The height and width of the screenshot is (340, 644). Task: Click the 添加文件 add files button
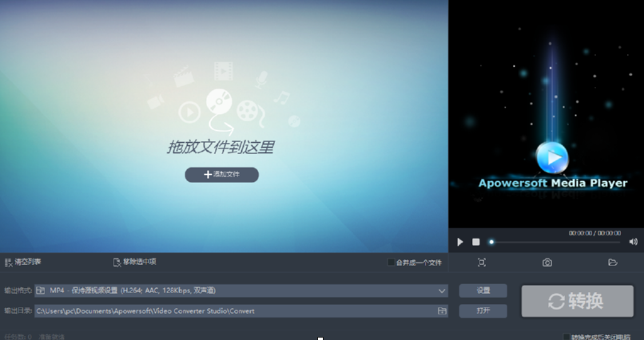(x=222, y=175)
